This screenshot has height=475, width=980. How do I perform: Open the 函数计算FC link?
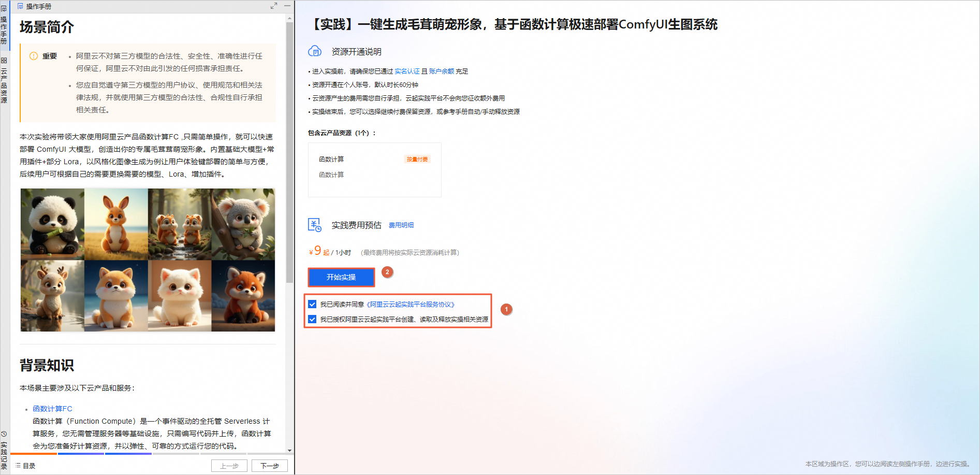(x=52, y=409)
